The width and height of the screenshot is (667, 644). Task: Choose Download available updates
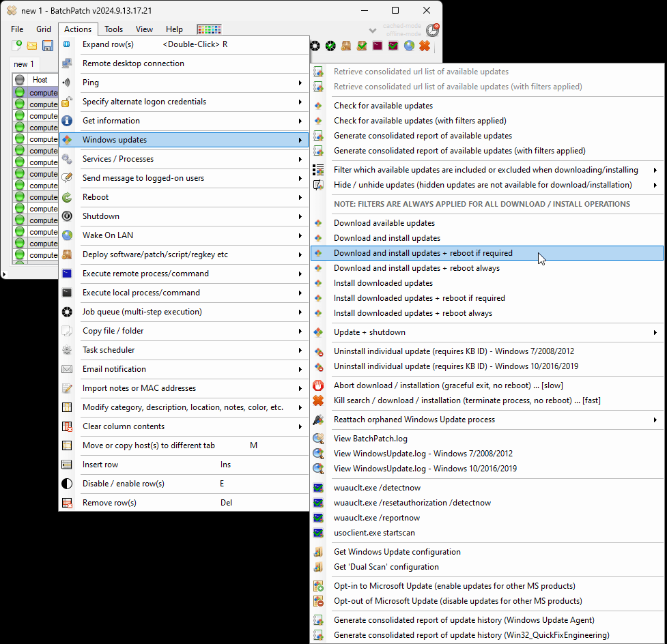point(384,223)
